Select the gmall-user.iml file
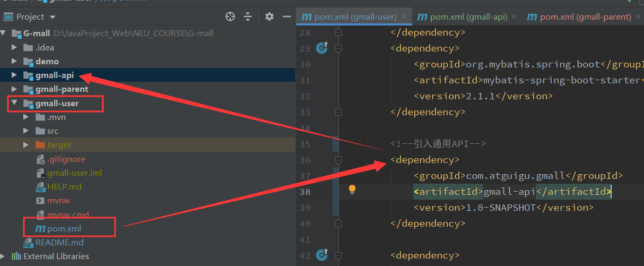Image resolution: width=644 pixels, height=266 pixels. 74,173
